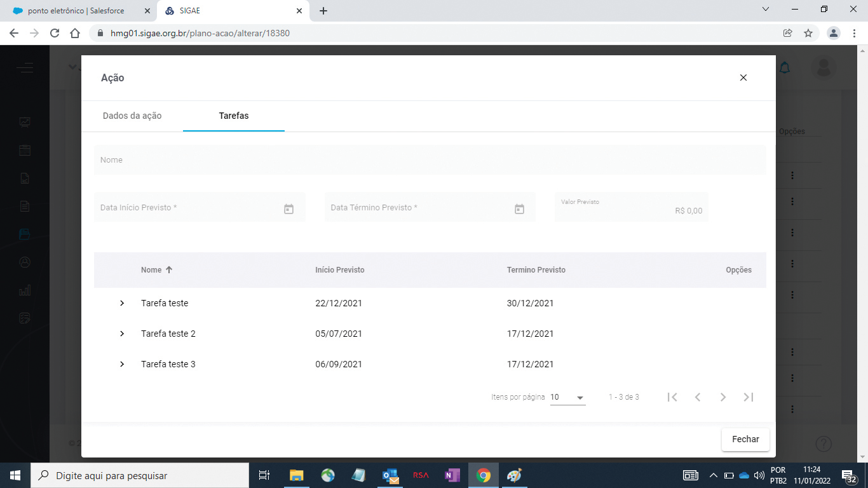868x488 pixels.
Task: Go to the next page of tasks
Action: (723, 397)
